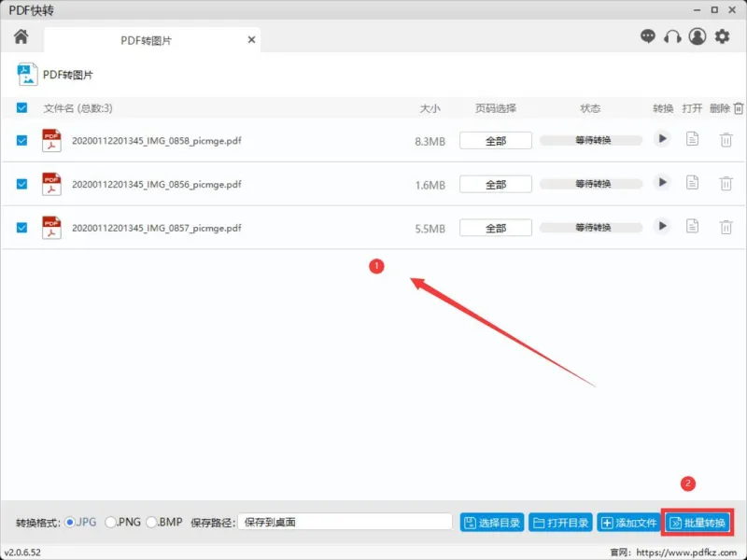747x560 pixels.
Task: Select JPG conversion format radio button
Action: (70, 523)
